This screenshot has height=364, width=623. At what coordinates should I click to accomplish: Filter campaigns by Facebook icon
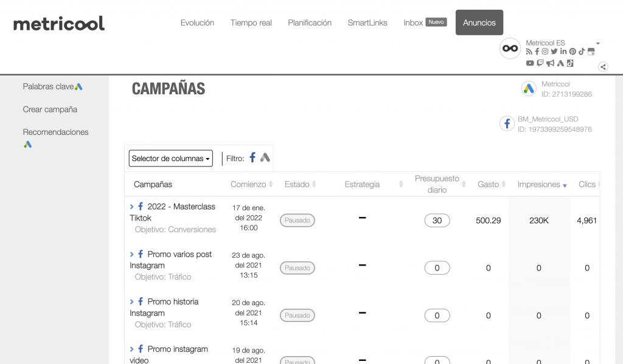(x=252, y=157)
